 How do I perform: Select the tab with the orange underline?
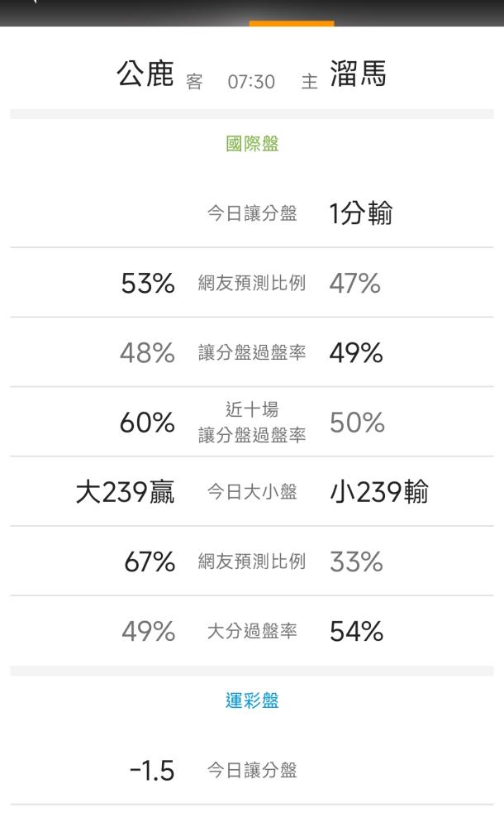[292, 13]
